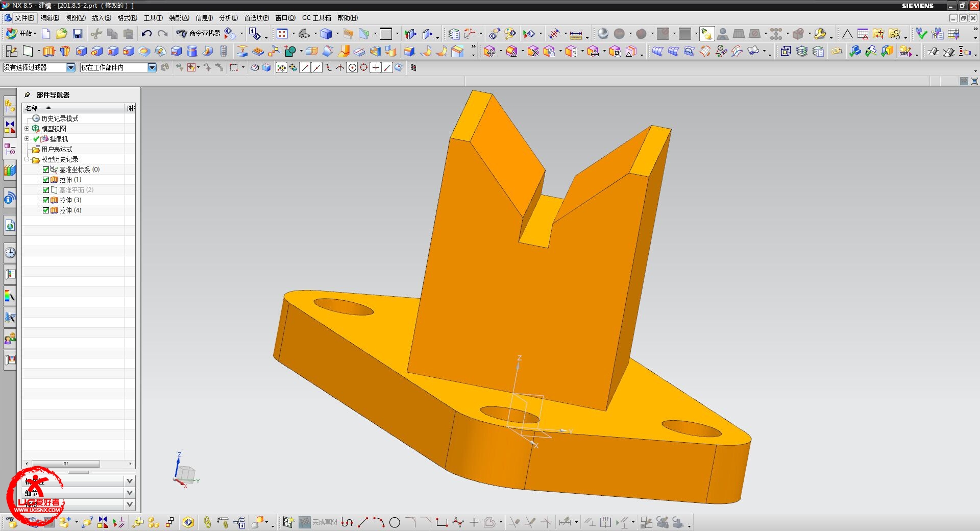
Task: Open the Constraint Navigator sidebar tab
Action: (x=10, y=127)
